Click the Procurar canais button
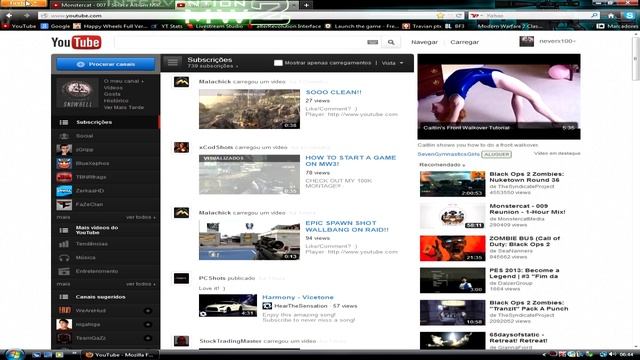The height and width of the screenshot is (360, 640). (106, 64)
